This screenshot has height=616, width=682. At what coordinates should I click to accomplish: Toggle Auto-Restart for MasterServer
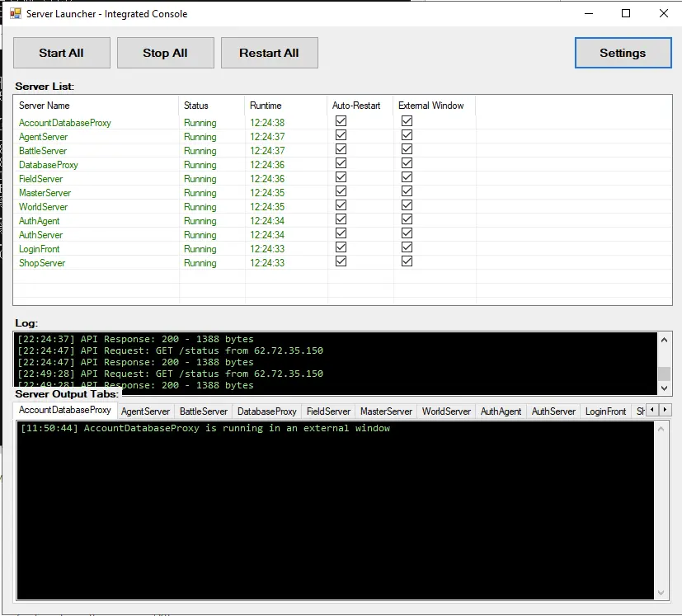[x=341, y=191]
